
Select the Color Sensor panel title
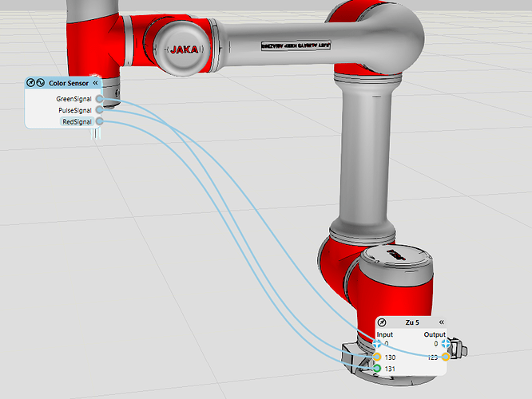[x=67, y=83]
